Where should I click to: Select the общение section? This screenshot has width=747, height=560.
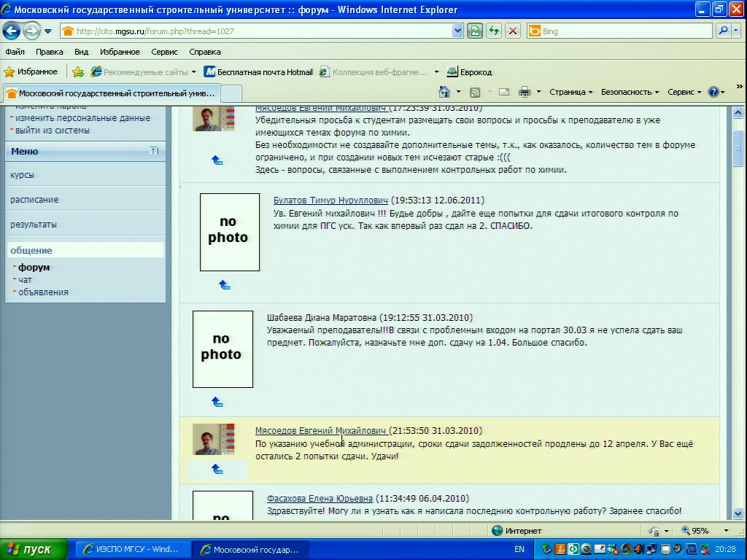coord(86,251)
